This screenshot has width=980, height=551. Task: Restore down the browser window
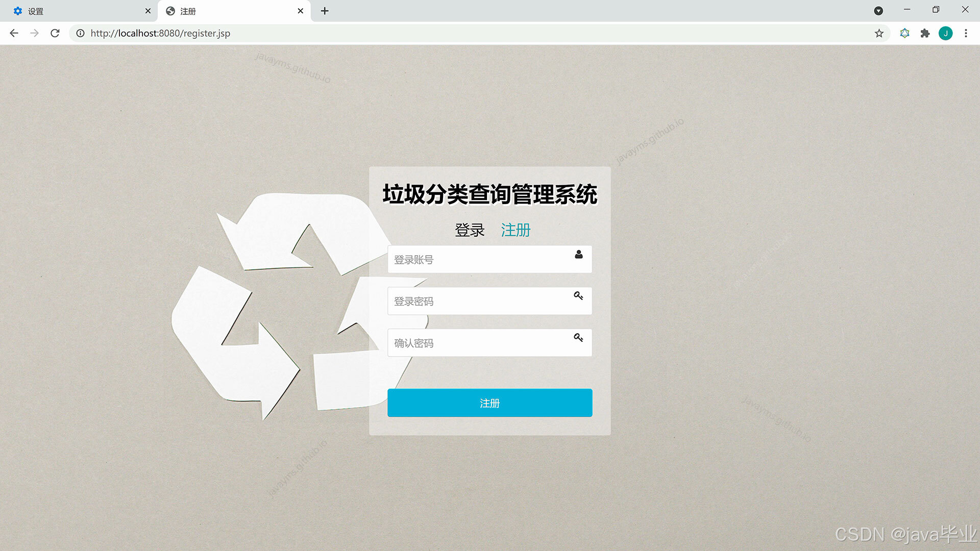(x=936, y=10)
